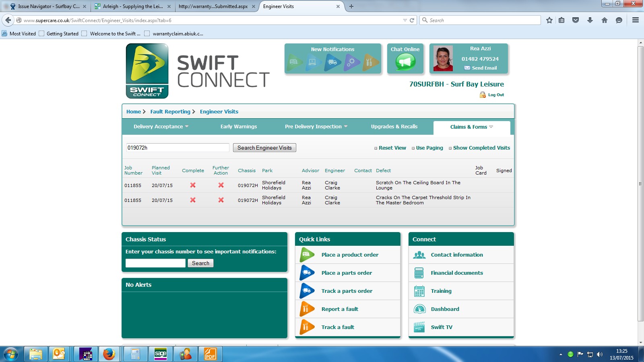Click the Swift Connect logo
The height and width of the screenshot is (362, 644).
pyautogui.click(x=147, y=71)
